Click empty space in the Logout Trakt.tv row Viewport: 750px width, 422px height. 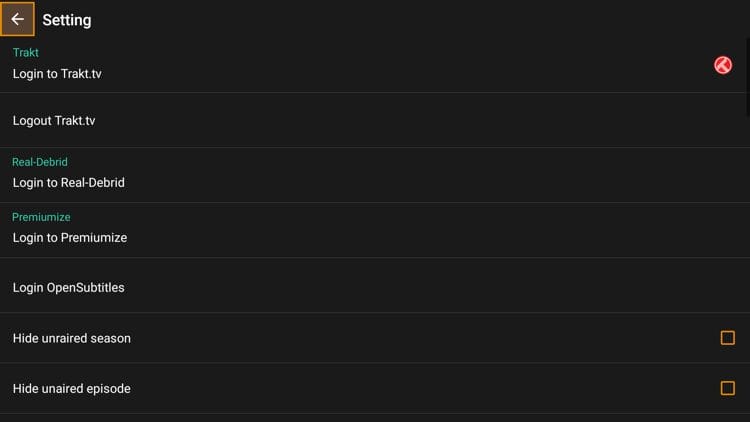tap(400, 121)
